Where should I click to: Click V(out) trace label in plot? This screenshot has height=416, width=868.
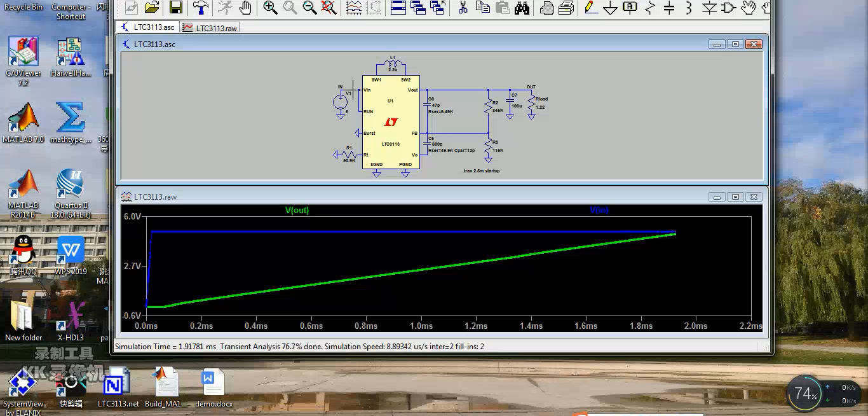coord(297,210)
